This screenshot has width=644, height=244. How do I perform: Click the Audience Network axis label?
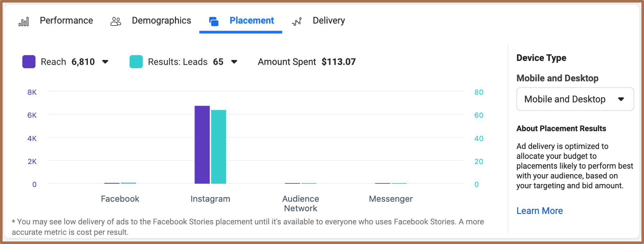[x=301, y=203]
